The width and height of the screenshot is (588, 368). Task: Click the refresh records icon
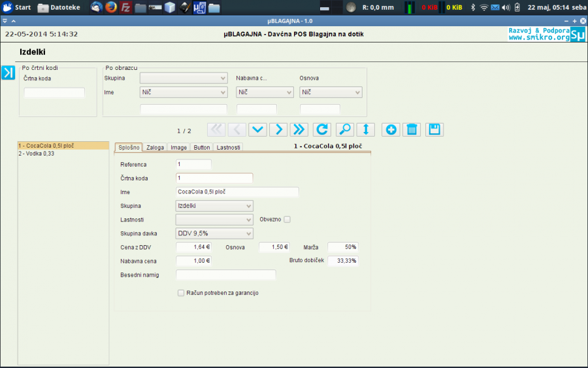click(321, 129)
